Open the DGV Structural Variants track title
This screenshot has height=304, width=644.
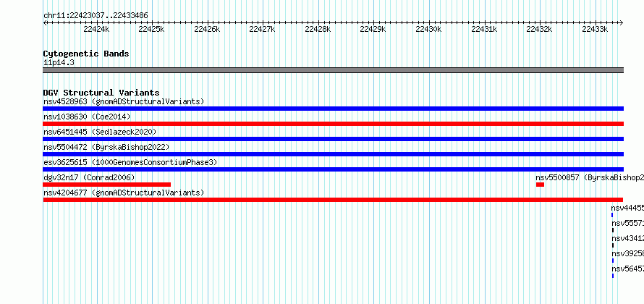[101, 93]
